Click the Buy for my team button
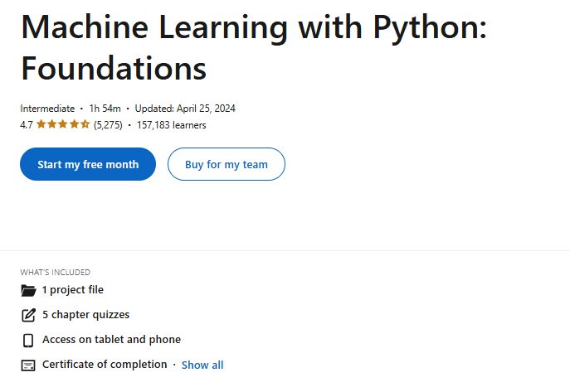 [227, 164]
